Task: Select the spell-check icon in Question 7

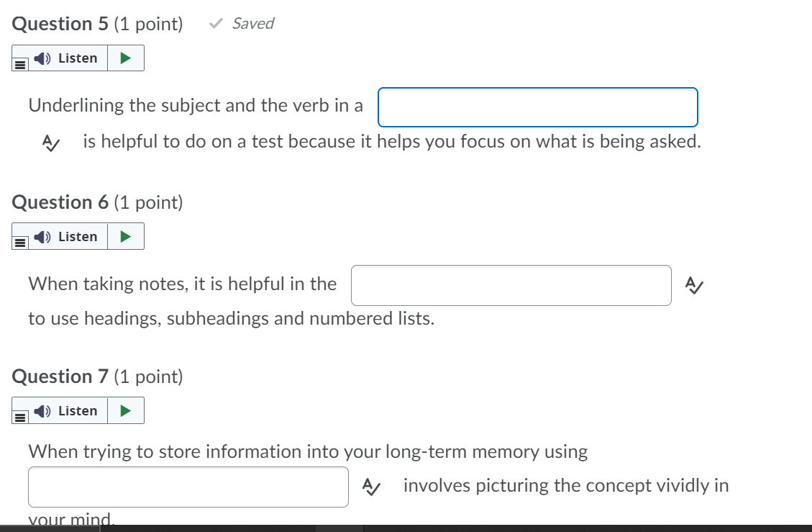Action: [x=372, y=487]
